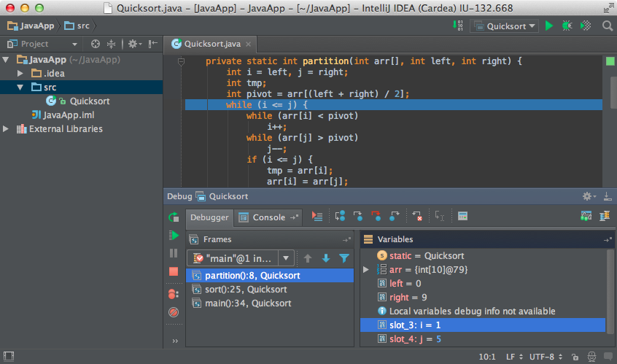Click Show Execution Point icon
The width and height of the screenshot is (617, 364).
tap(317, 217)
